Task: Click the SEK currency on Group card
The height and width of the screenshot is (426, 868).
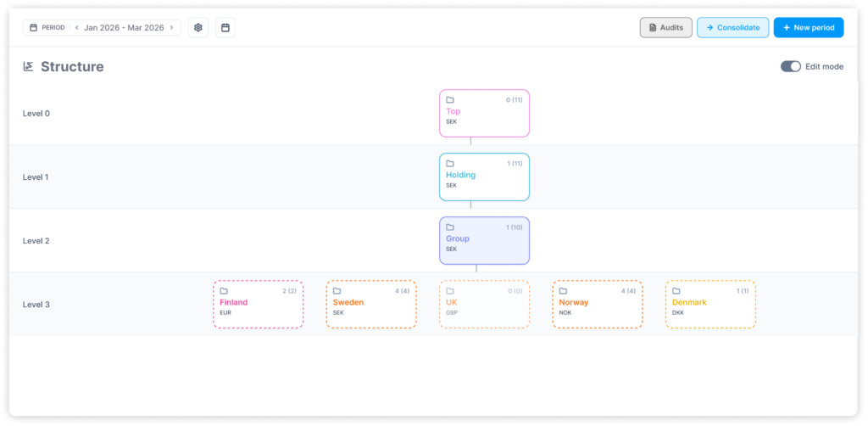Action: (452, 249)
